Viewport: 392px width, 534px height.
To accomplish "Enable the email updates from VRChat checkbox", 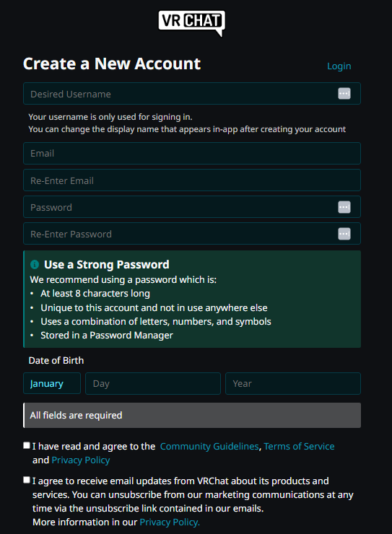I will (27, 480).
